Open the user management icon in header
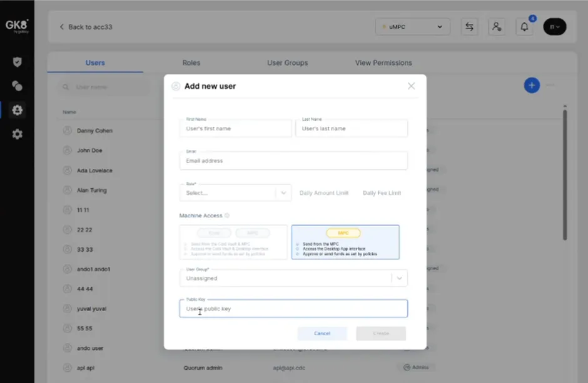The height and width of the screenshot is (383, 588). coord(497,27)
